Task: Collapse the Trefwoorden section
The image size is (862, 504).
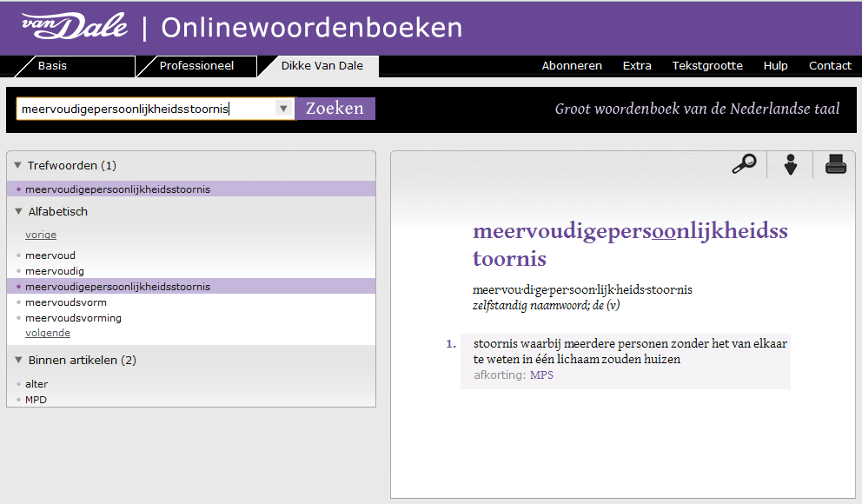Action: coord(17,165)
